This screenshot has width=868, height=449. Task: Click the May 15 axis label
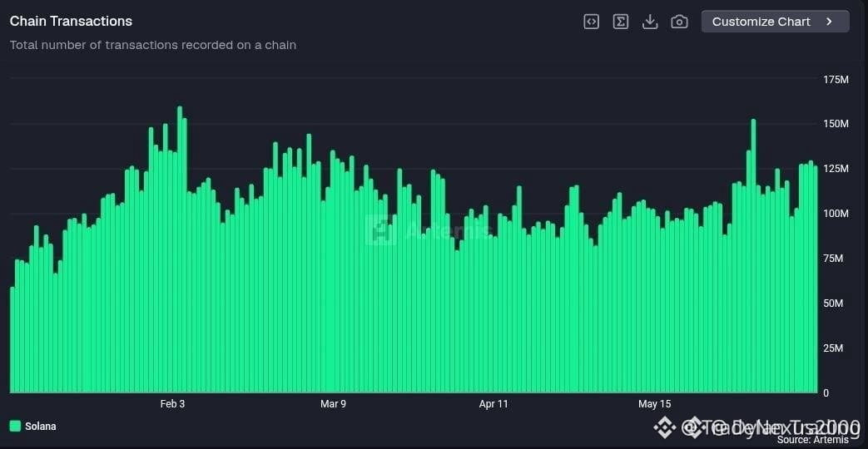pos(654,404)
